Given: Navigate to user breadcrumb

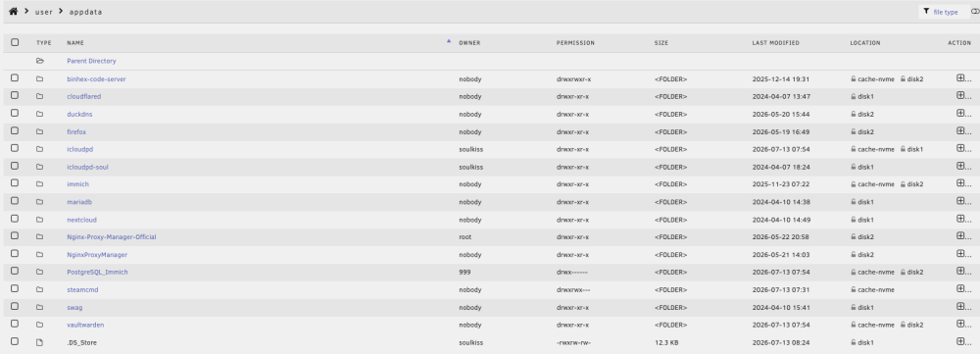Looking at the screenshot, I should point(44,12).
